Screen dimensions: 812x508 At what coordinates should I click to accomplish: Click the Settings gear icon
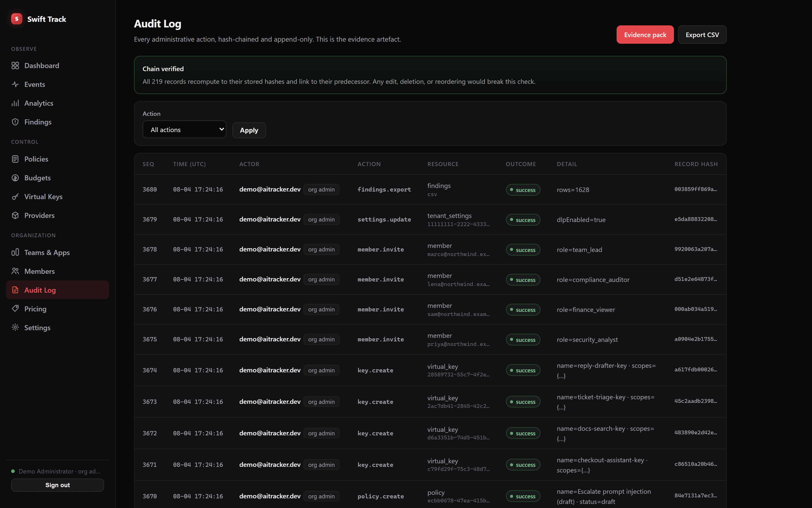[x=15, y=328]
